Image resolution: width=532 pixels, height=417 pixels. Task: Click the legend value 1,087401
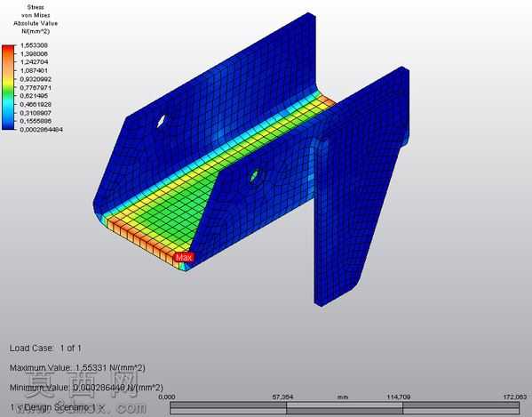tap(34, 70)
